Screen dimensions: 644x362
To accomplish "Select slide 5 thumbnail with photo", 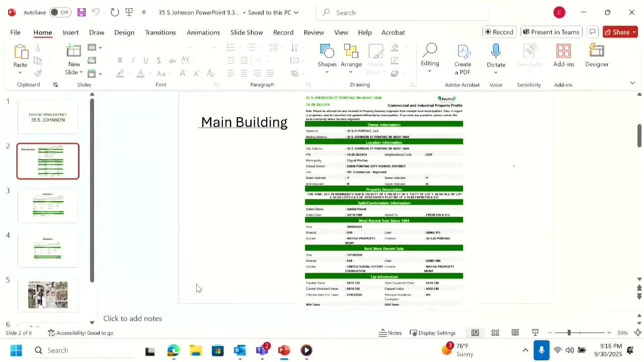I will click(x=48, y=295).
